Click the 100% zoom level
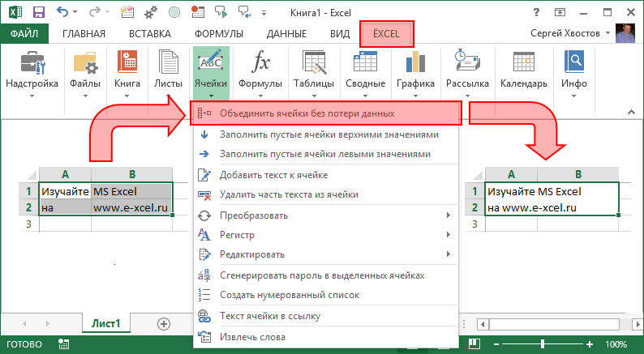Screen dimensions: 644x354 click(616, 344)
